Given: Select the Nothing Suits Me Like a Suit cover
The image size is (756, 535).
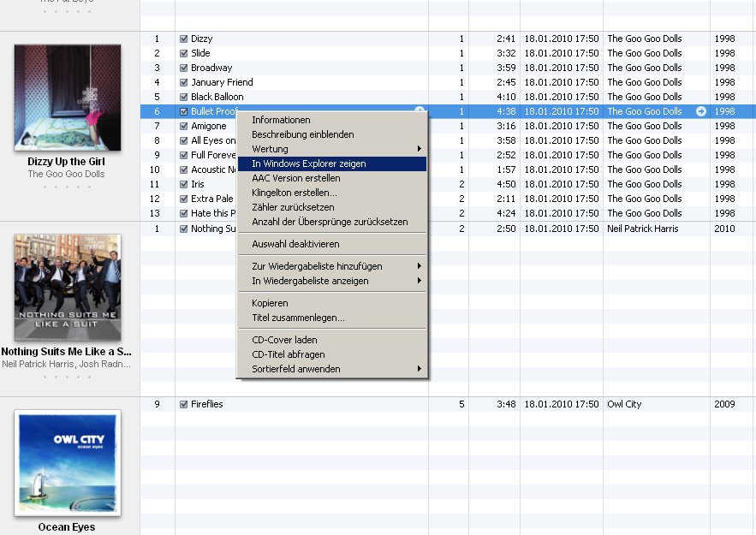Looking at the screenshot, I should click(x=68, y=288).
